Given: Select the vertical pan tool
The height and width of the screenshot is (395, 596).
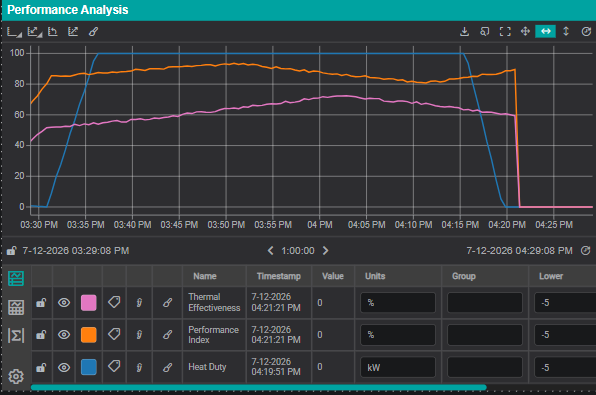Looking at the screenshot, I should tap(566, 32).
